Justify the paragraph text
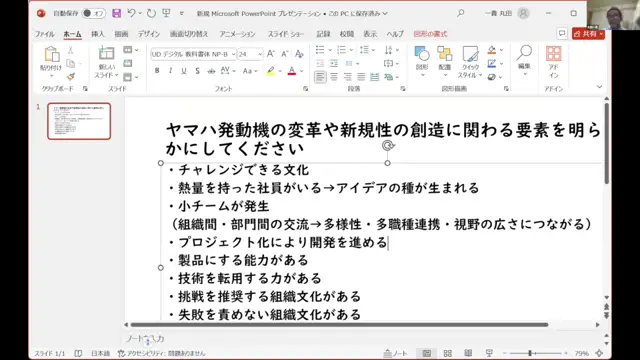Screen dimensions: 640x360 tap(361, 77)
